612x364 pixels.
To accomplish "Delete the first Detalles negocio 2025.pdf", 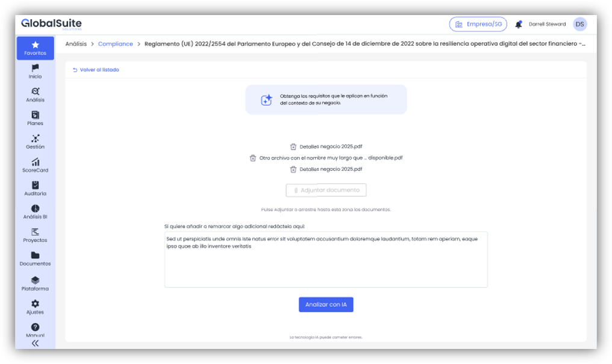I will point(293,146).
